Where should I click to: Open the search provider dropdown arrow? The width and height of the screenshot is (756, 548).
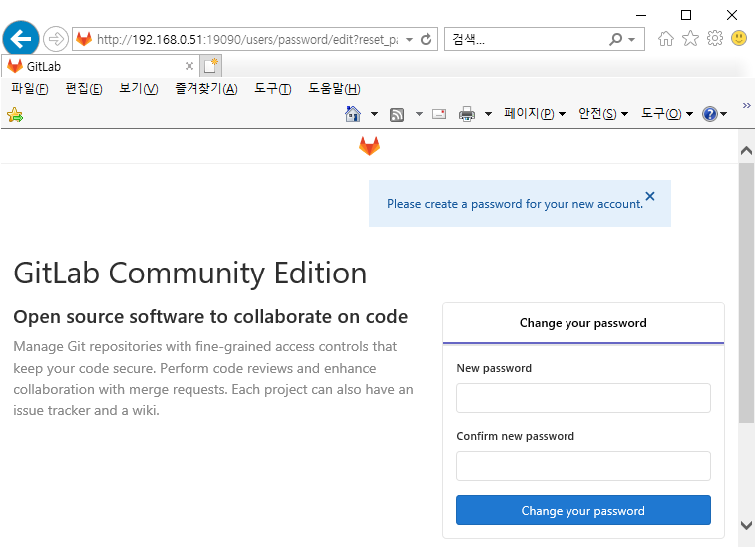pos(632,40)
